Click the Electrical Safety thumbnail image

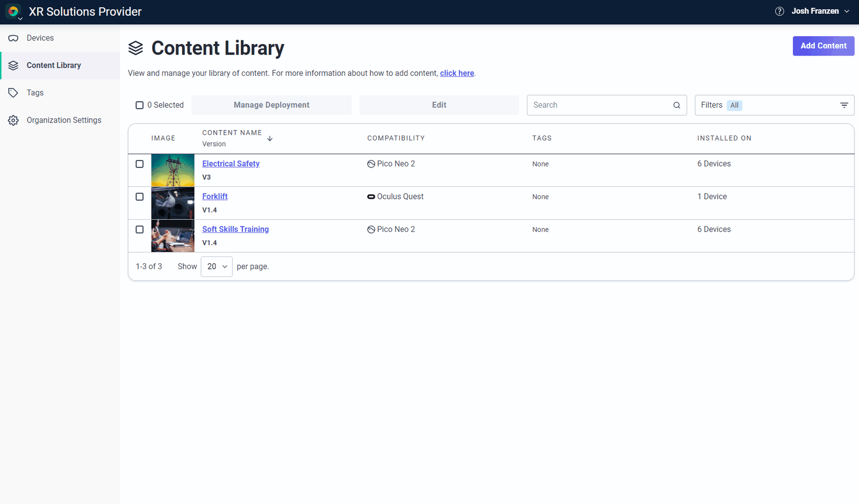click(x=173, y=170)
